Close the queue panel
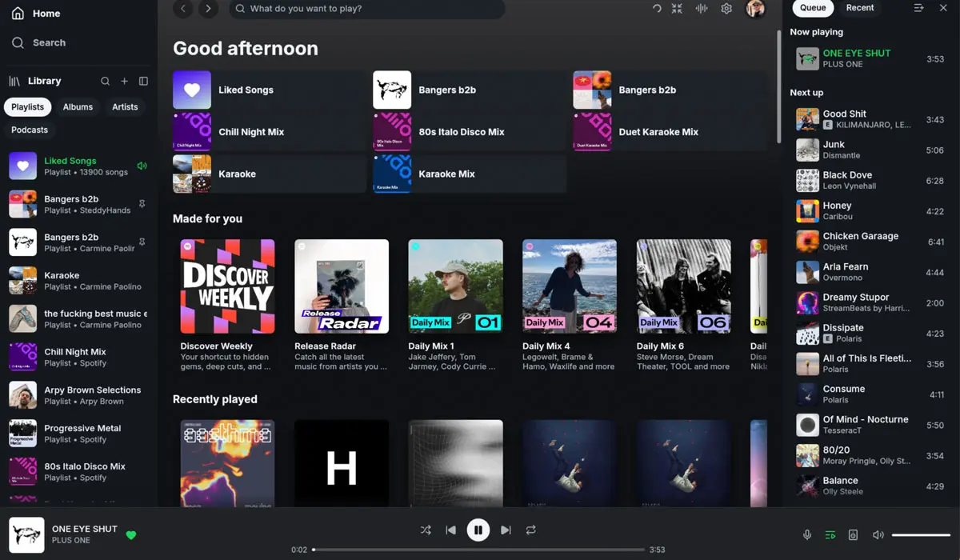The image size is (960, 560). coord(943,8)
